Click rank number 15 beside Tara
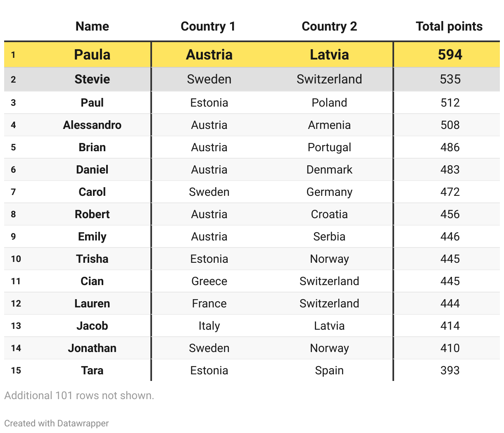The height and width of the screenshot is (433, 504). click(16, 371)
